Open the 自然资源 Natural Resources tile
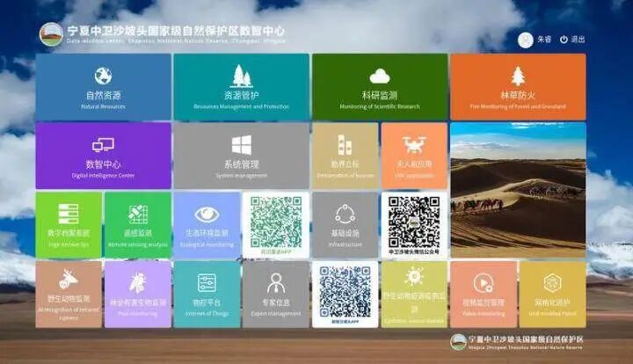The width and height of the screenshot is (633, 364). (x=104, y=87)
